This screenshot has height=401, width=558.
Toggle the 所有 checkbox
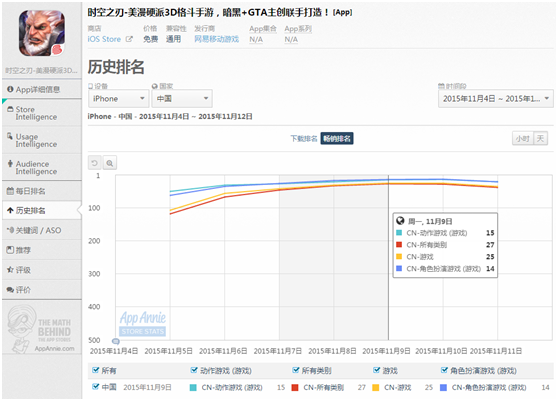[95, 370]
